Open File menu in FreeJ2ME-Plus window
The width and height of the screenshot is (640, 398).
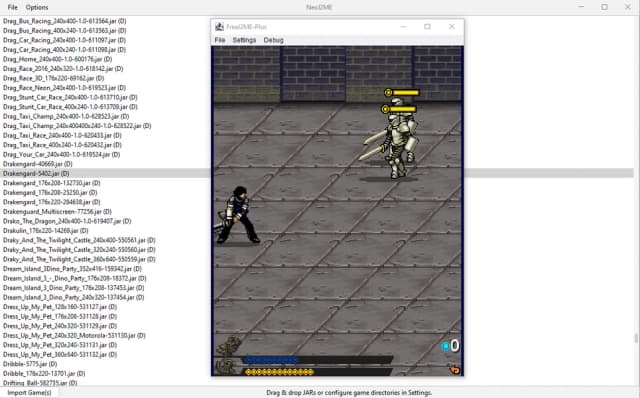[x=220, y=40]
